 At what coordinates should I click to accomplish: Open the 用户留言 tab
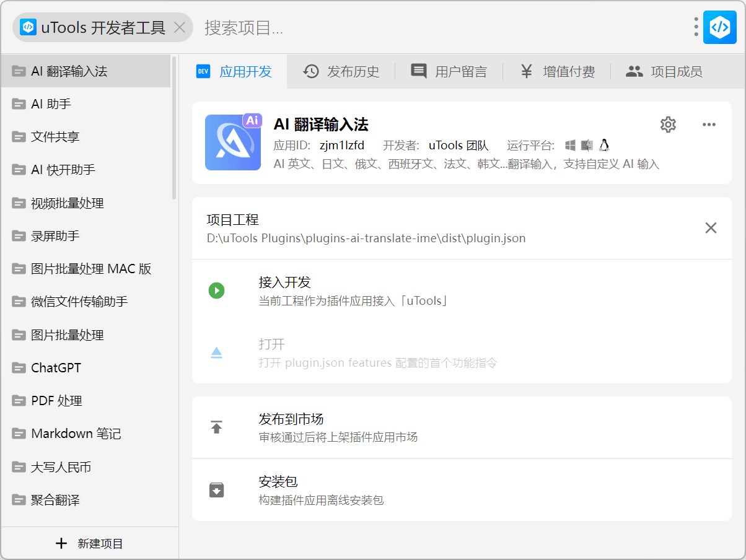click(449, 72)
